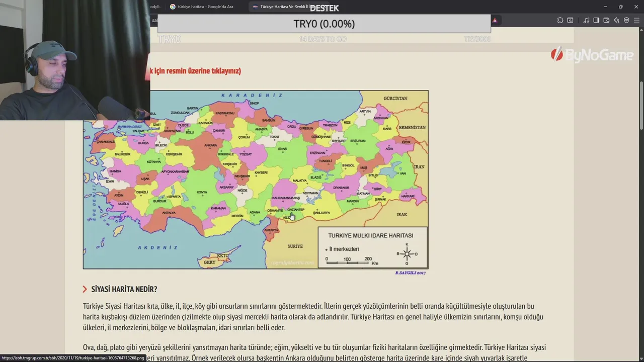The width and height of the screenshot is (644, 362).
Task: Restore down the browser window
Action: [x=620, y=7]
